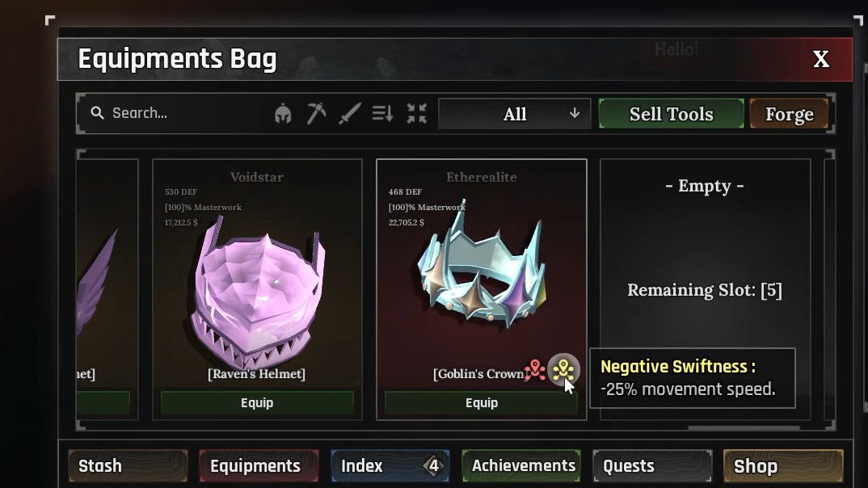Open the Forge button
868x488 pixels.
point(790,114)
